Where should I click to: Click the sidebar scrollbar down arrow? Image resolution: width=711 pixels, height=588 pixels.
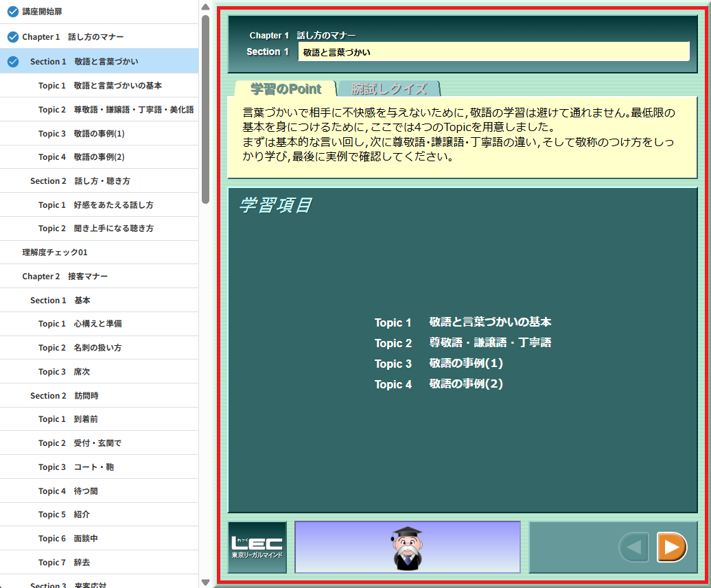click(x=205, y=582)
